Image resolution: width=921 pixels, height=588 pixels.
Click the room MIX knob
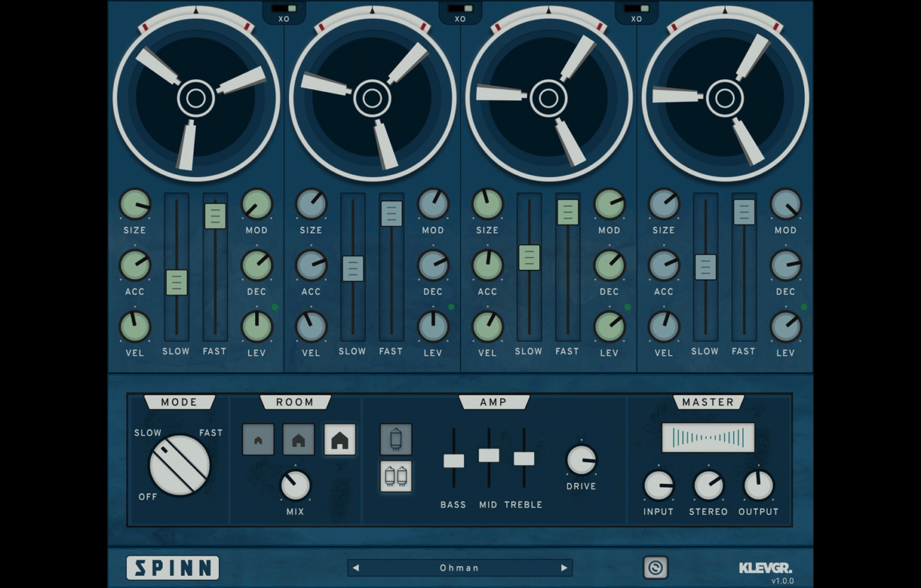[295, 485]
